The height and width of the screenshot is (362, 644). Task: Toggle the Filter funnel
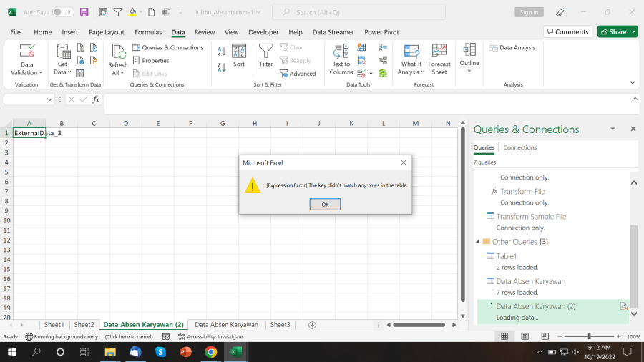click(x=265, y=55)
